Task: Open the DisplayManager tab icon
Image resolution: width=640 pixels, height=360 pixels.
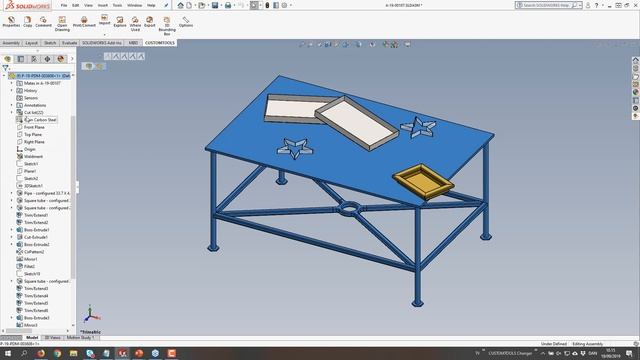Action: tap(61, 59)
